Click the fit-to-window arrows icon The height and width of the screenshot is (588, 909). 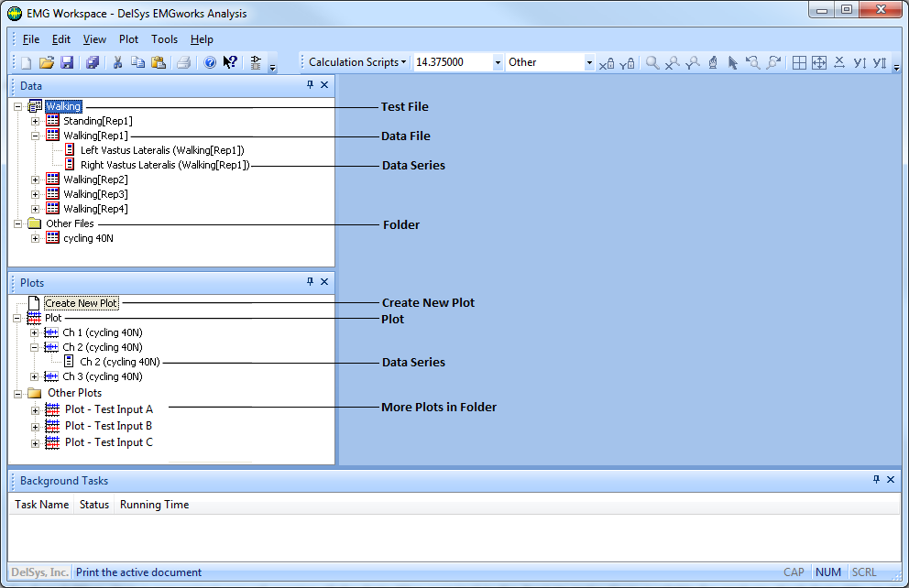(819, 62)
